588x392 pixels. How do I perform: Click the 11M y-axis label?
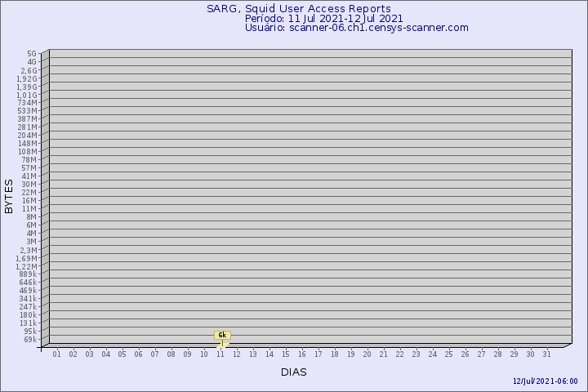coord(29,209)
